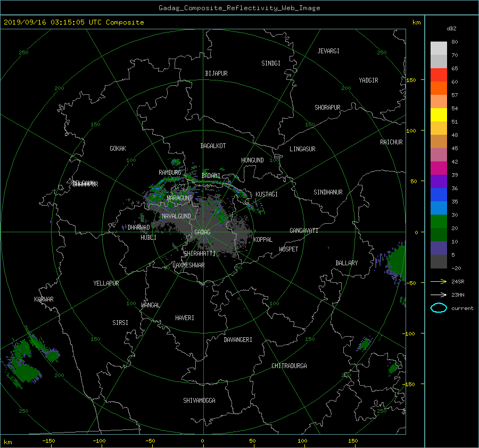Viewport: 479px width, 448px height.
Task: Click the YADGIR city label
Action: (x=368, y=80)
